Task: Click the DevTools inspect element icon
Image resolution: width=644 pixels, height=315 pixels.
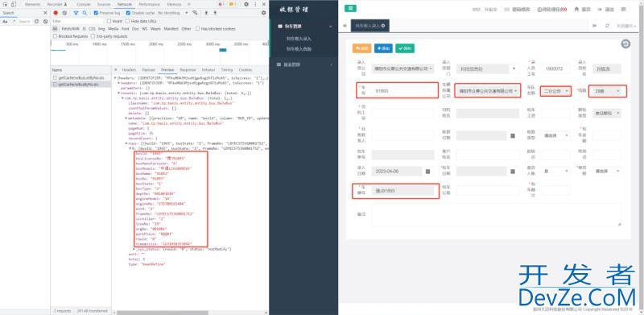Action: pos(6,4)
